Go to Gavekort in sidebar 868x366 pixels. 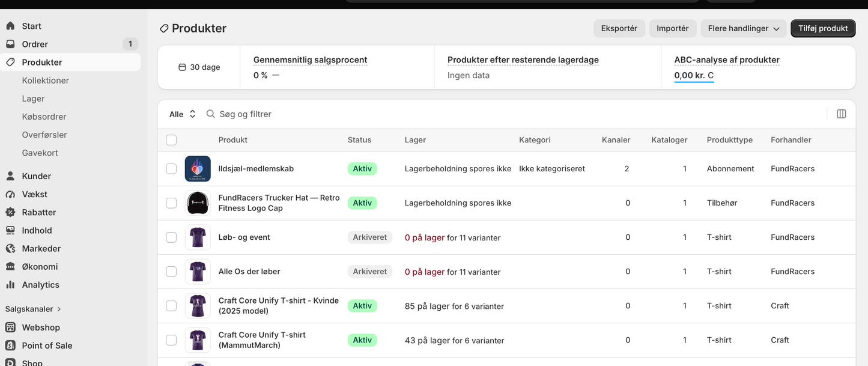click(x=40, y=153)
